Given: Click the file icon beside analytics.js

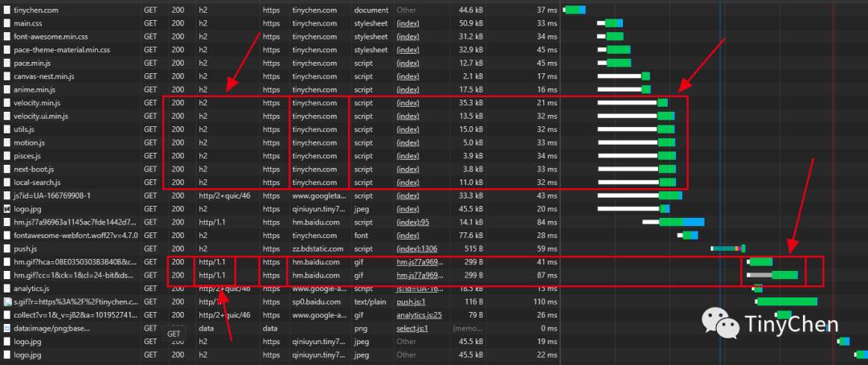Looking at the screenshot, I should 6,288.
